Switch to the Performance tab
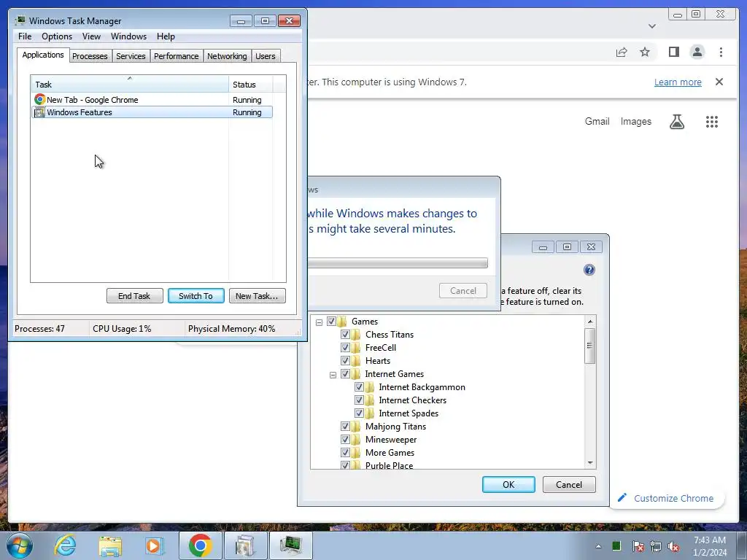The image size is (747, 560). [176, 56]
